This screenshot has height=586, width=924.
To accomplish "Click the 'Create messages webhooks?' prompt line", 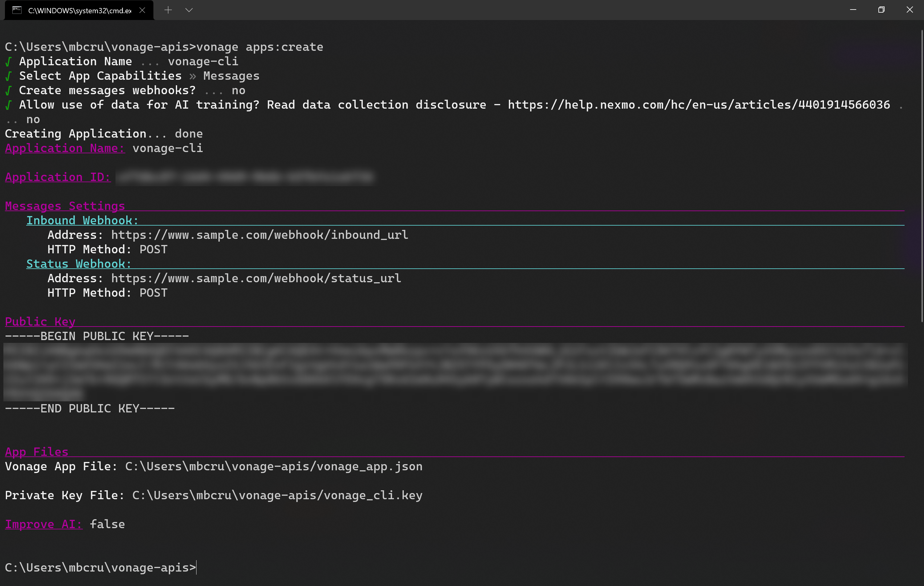I will pyautogui.click(x=125, y=90).
